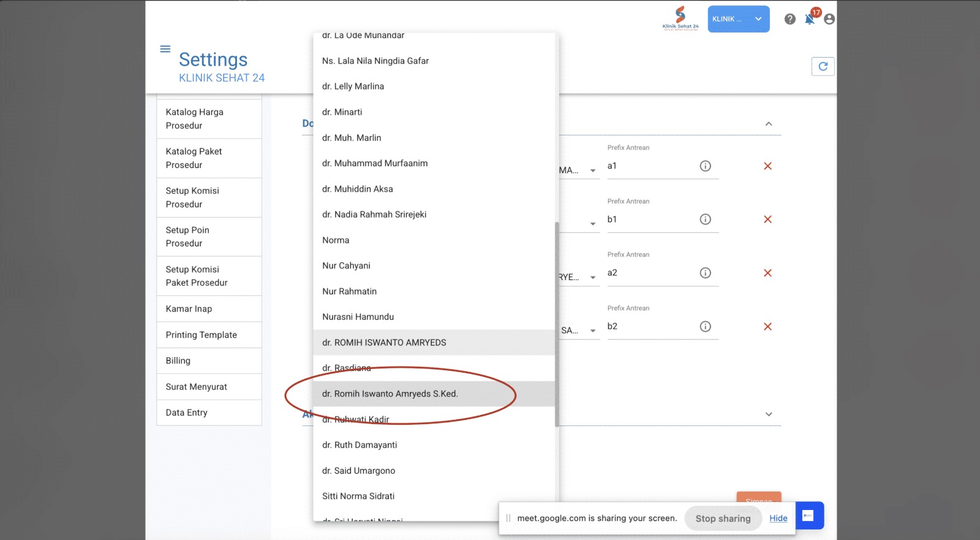Click the refresh icon button

[823, 66]
